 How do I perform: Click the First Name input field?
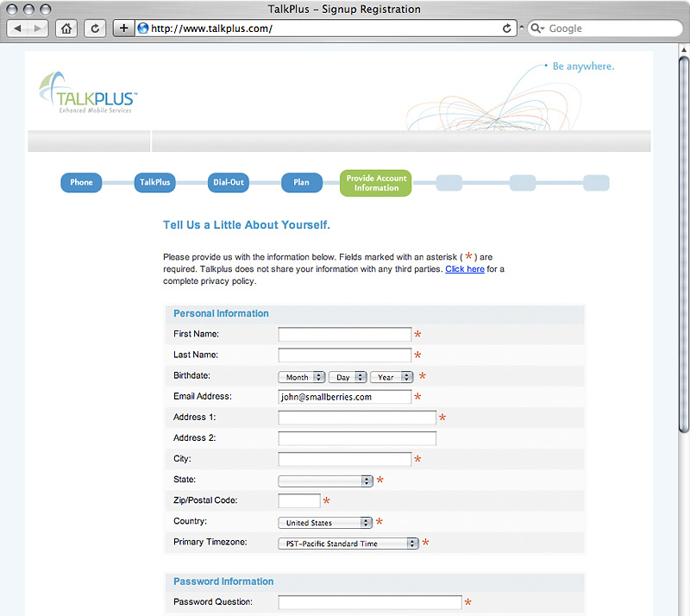[344, 335]
